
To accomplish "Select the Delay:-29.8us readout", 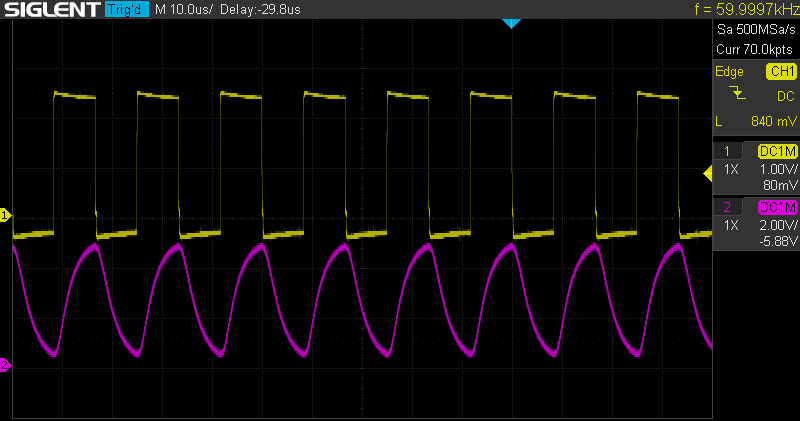I will pos(260,9).
